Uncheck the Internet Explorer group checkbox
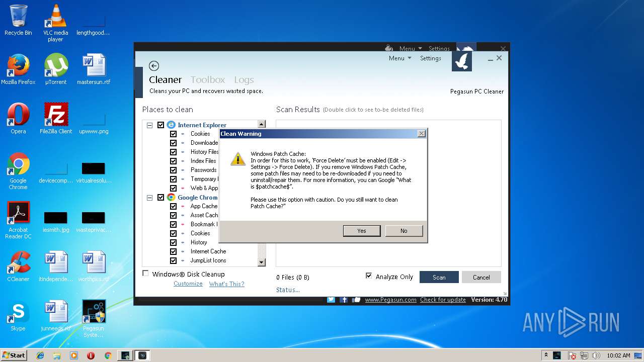 (x=161, y=125)
